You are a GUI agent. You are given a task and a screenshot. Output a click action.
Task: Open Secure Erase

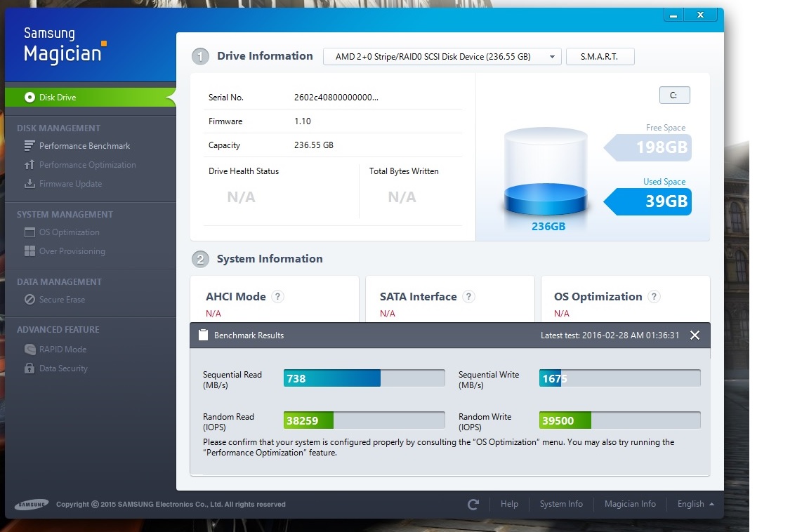(x=62, y=300)
